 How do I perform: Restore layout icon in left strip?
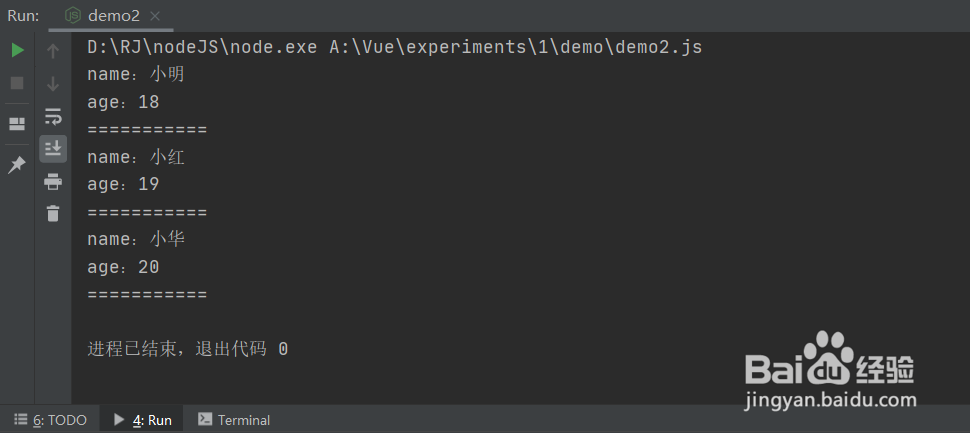(17, 124)
